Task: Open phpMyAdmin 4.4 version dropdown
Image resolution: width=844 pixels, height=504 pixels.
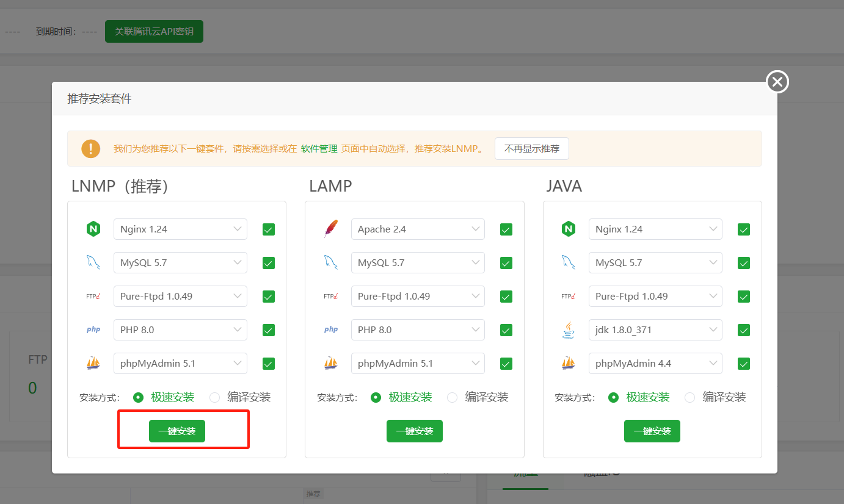Action: pos(655,364)
